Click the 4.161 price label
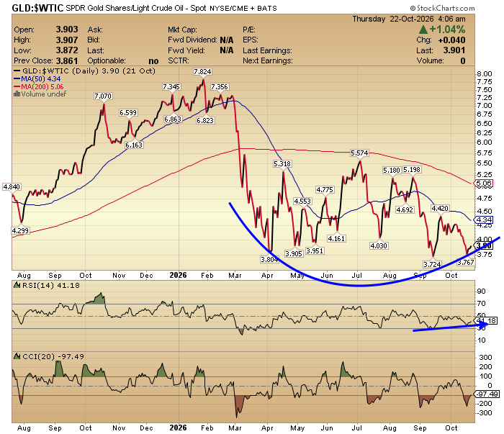This screenshot has height=434, width=504. point(336,239)
